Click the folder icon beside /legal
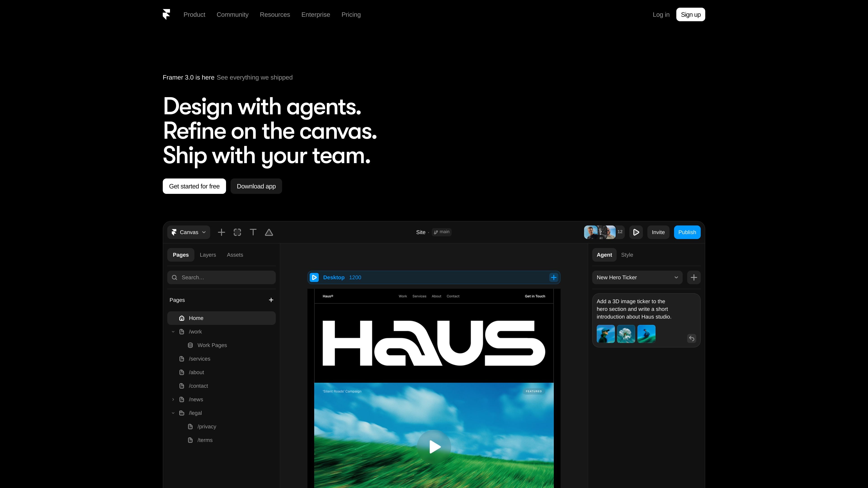 pos(182,413)
